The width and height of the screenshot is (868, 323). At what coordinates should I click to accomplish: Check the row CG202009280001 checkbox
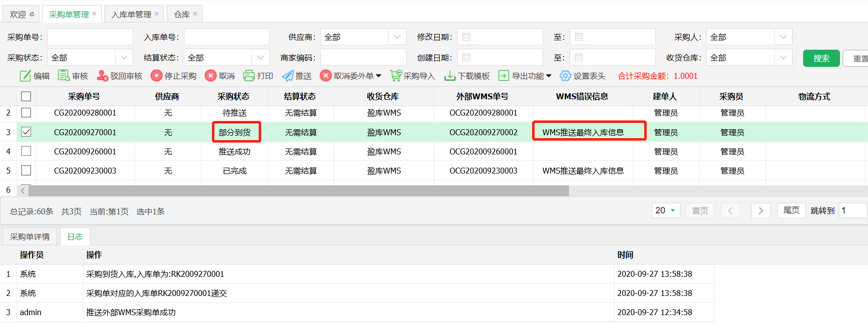(x=26, y=113)
